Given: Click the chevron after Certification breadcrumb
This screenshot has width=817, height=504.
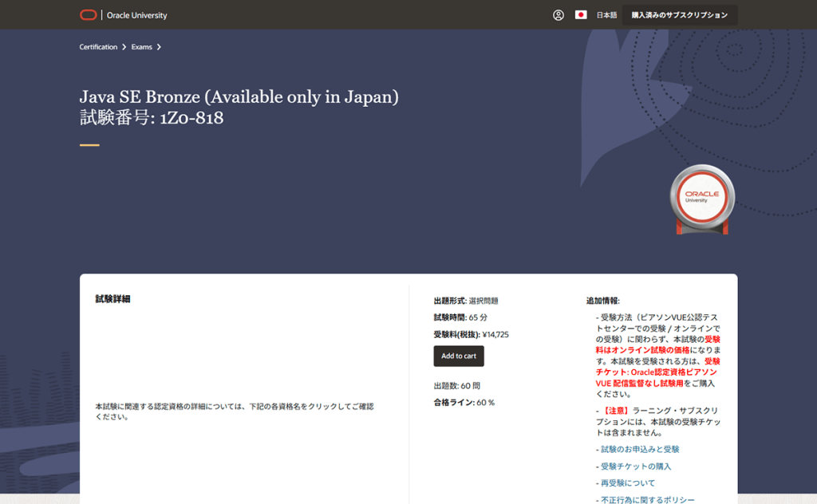Looking at the screenshot, I should click(124, 47).
